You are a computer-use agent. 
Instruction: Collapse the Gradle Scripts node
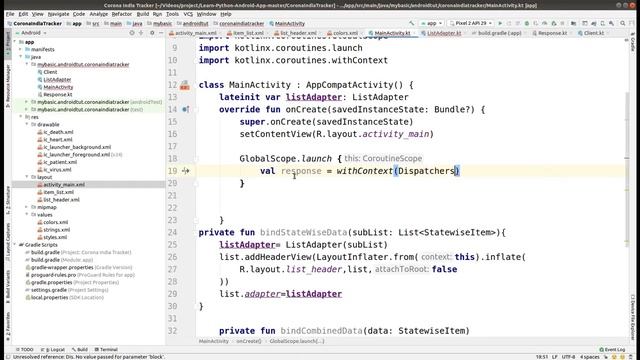pyautogui.click(x=15, y=244)
